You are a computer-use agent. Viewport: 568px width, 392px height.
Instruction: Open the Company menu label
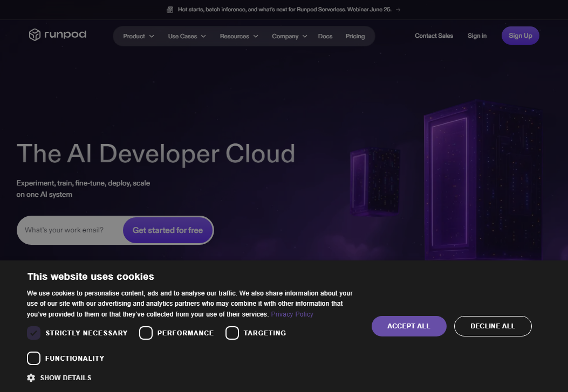click(285, 36)
